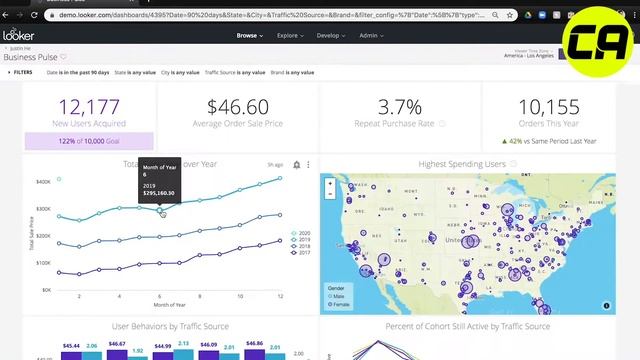This screenshot has height=360, width=640.
Task: Toggle the 2018 series in chart legend
Action: pos(301,246)
